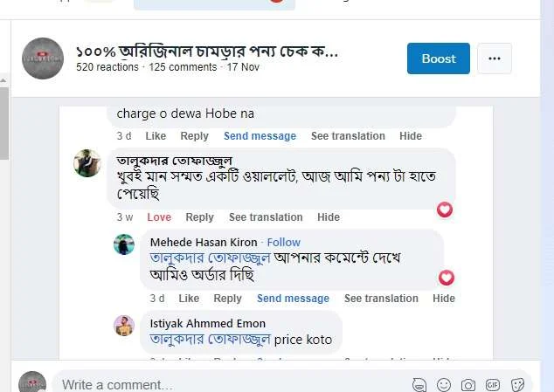Open GIF picker in comment box
Screen dimensions: 554x392
pos(493,385)
